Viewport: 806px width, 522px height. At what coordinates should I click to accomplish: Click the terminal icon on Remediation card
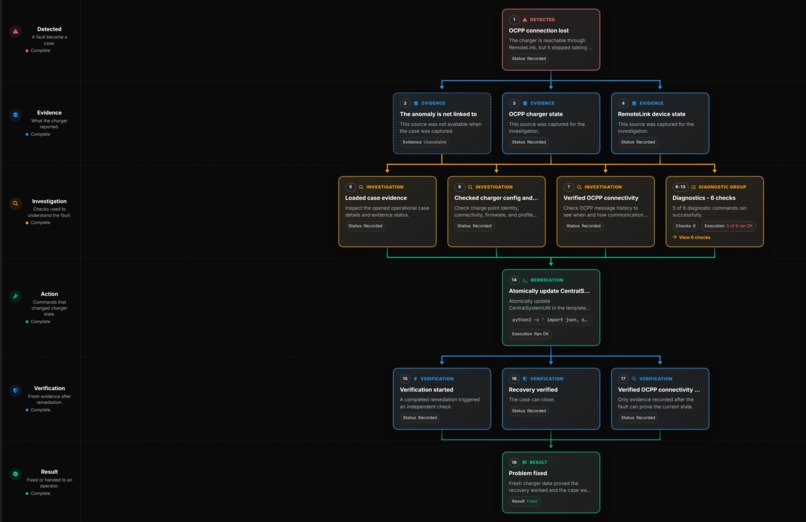[x=525, y=280]
